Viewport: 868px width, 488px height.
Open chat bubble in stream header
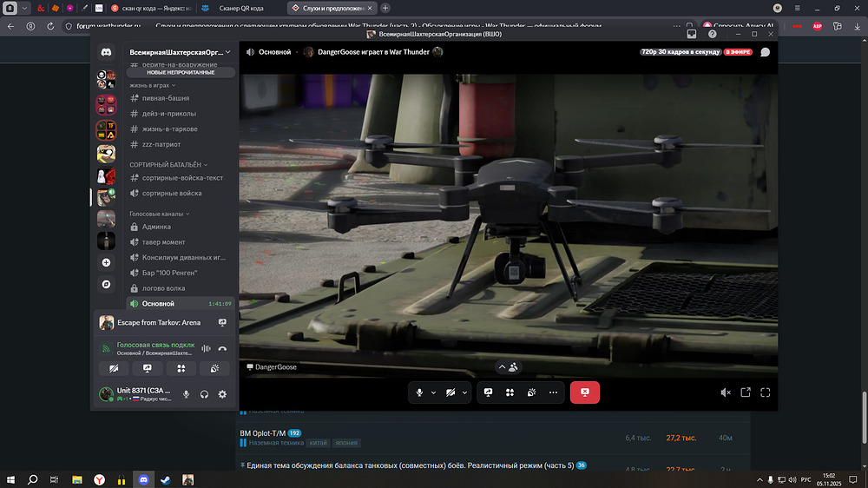[x=765, y=52]
